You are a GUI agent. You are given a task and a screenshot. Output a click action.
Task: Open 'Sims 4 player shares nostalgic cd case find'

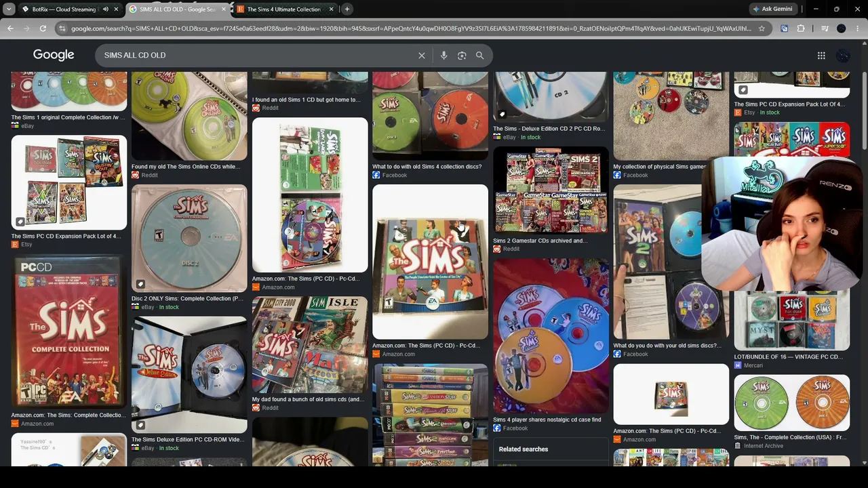click(547, 420)
